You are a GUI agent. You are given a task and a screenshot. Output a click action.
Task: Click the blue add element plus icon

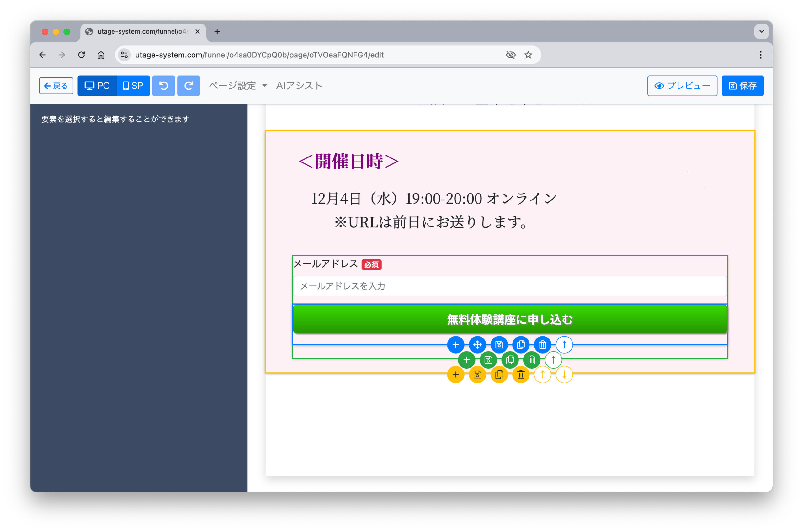(456, 345)
